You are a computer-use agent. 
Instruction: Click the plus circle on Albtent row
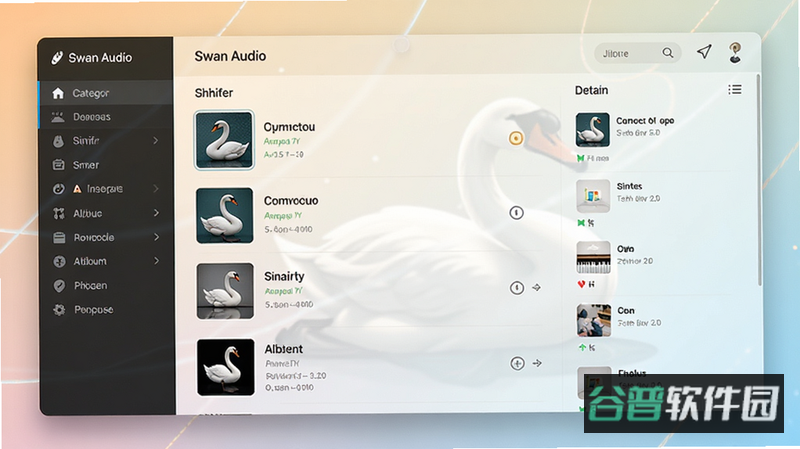517,363
